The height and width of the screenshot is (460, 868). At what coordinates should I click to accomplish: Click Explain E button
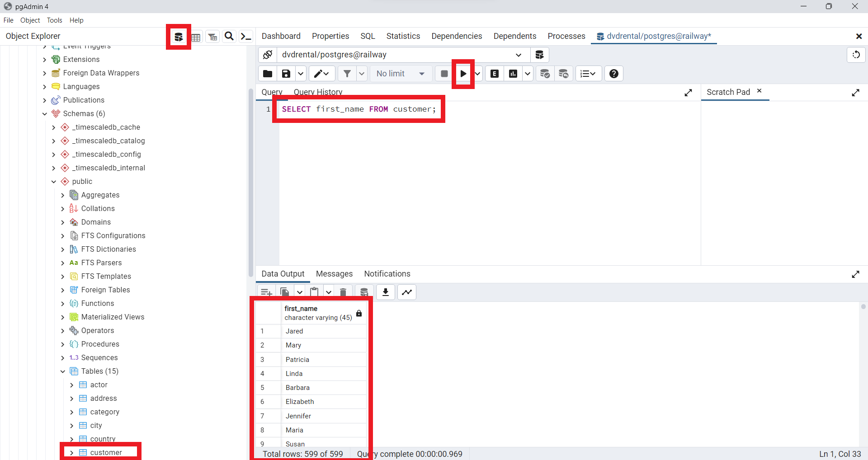(495, 74)
